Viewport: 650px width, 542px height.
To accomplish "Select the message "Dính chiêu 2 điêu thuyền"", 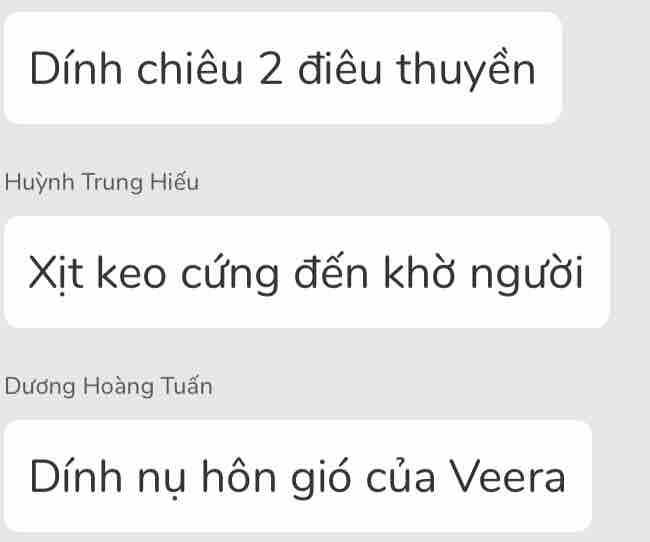I will click(x=283, y=68).
